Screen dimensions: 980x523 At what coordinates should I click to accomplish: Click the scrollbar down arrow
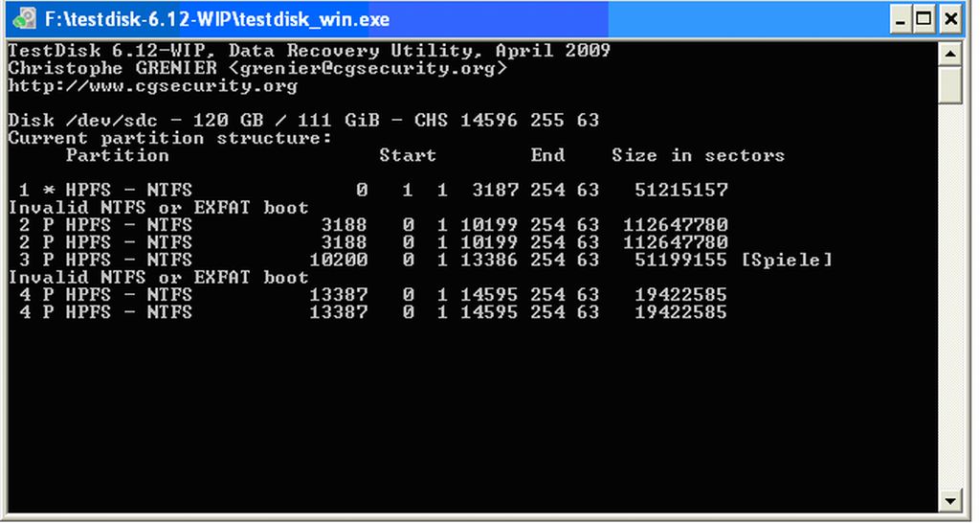[x=950, y=500]
